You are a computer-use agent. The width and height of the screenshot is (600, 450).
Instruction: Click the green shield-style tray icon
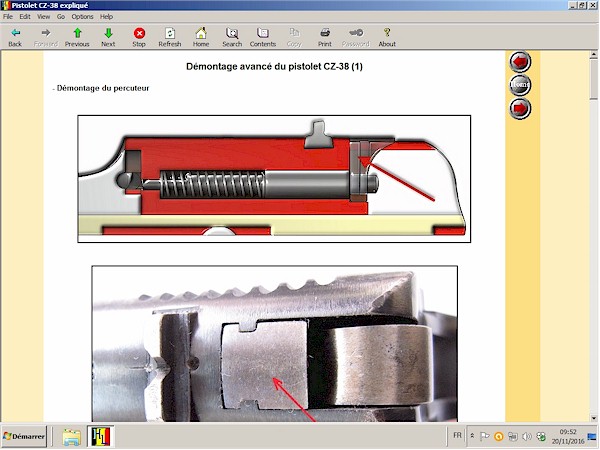pos(541,436)
